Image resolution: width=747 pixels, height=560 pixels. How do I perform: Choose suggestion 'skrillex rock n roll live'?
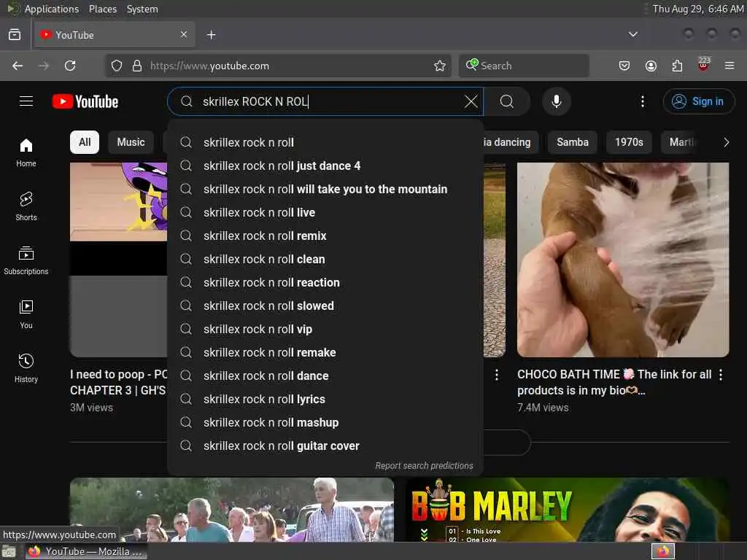pyautogui.click(x=326, y=212)
